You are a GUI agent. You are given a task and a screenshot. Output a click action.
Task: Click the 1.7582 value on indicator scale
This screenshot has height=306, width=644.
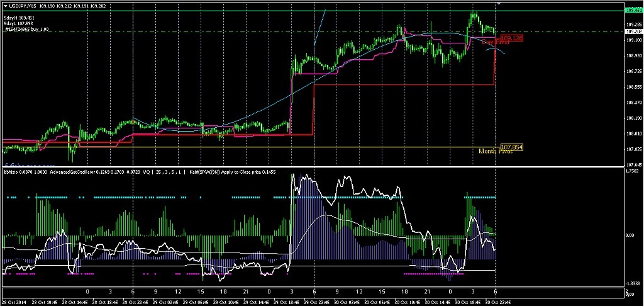tap(633, 171)
